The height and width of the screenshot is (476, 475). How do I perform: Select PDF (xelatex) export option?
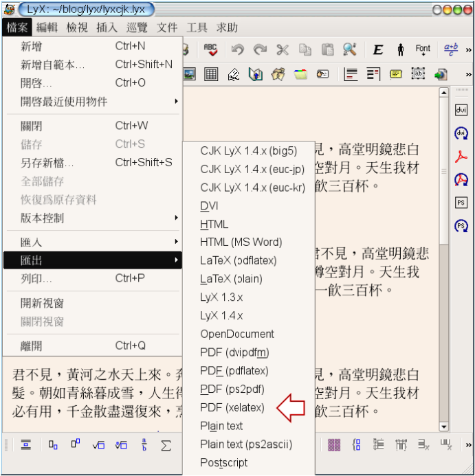(x=232, y=407)
